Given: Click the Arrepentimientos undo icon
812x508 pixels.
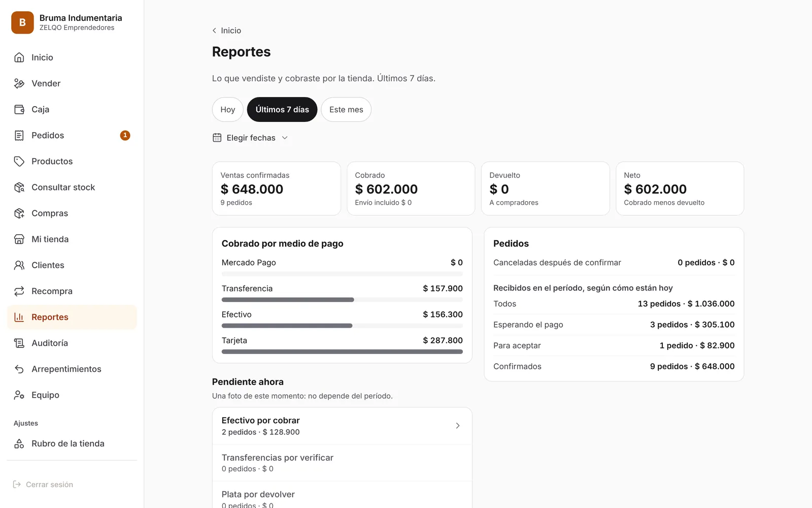Looking at the screenshot, I should 19,369.
